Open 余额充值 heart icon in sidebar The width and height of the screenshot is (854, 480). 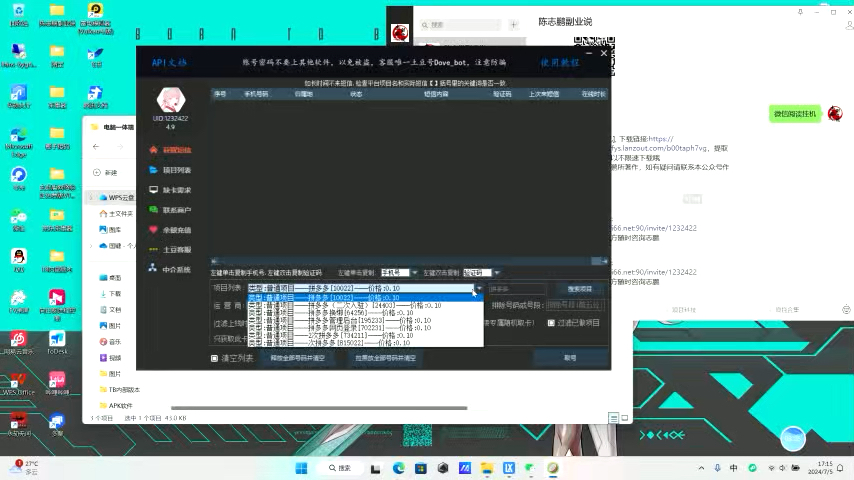tap(154, 230)
